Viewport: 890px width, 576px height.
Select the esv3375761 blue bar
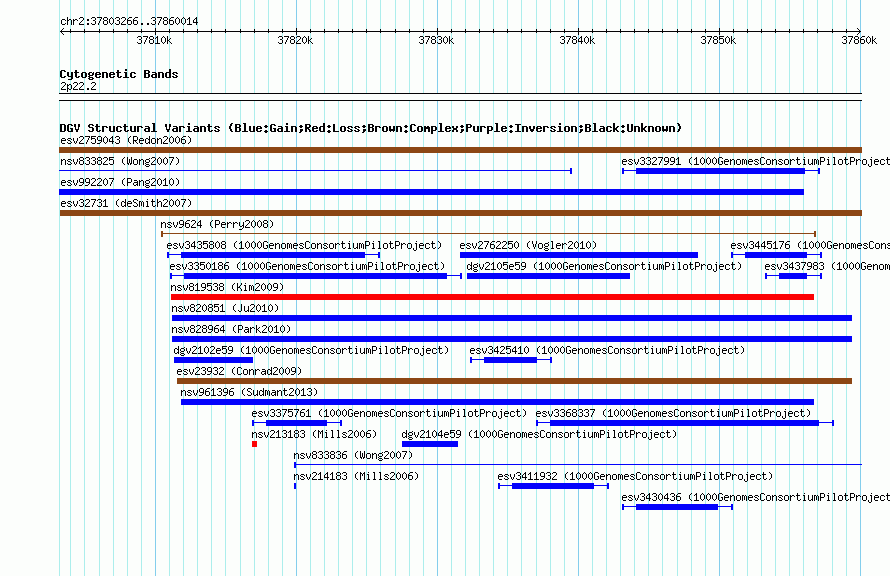296,423
